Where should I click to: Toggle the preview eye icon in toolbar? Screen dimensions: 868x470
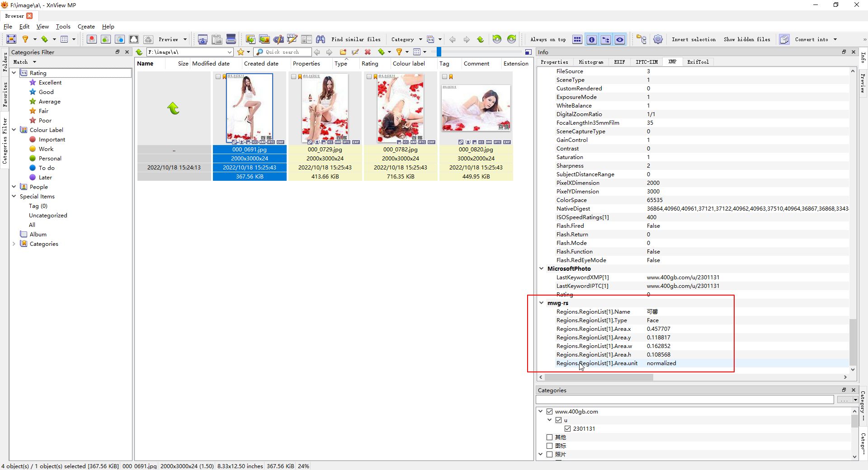pyautogui.click(x=620, y=40)
